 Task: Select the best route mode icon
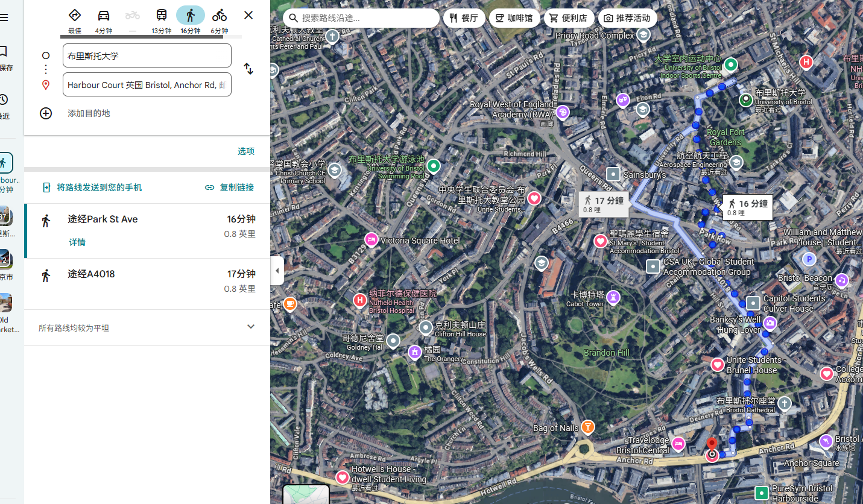tap(75, 16)
